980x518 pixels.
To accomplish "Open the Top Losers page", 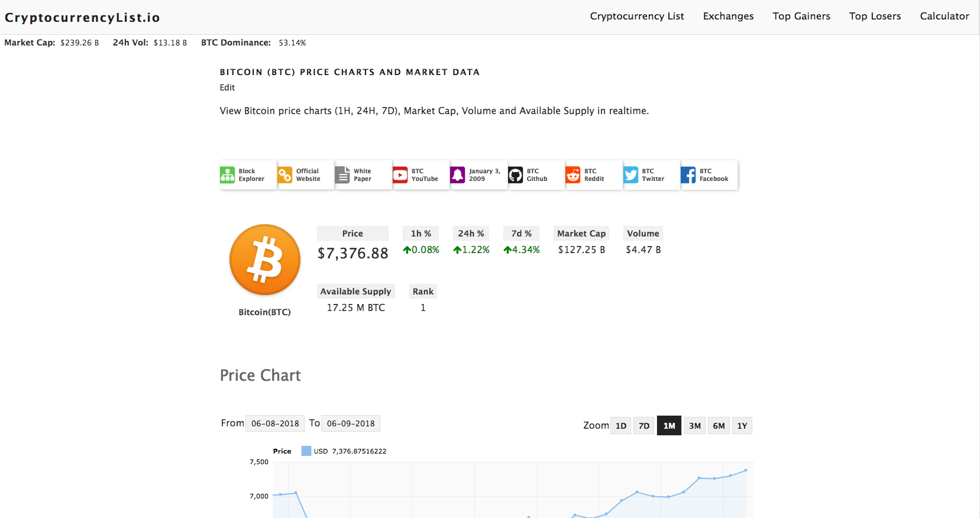I will coord(875,16).
